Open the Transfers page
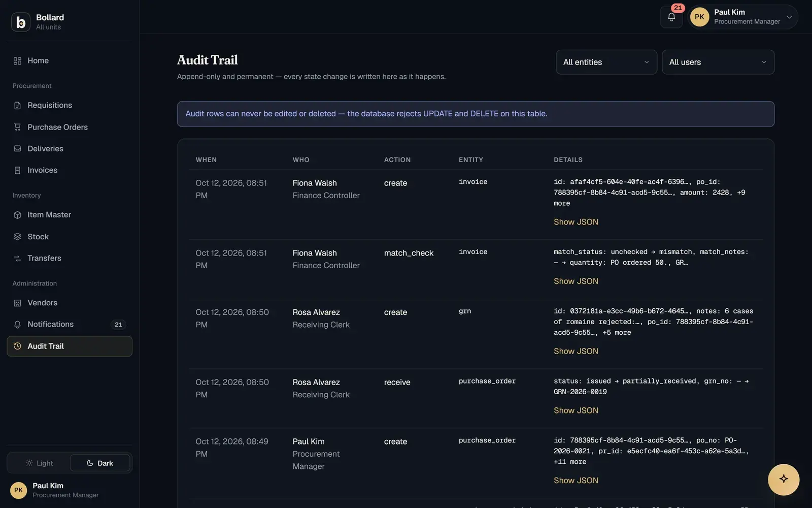 pyautogui.click(x=70, y=258)
